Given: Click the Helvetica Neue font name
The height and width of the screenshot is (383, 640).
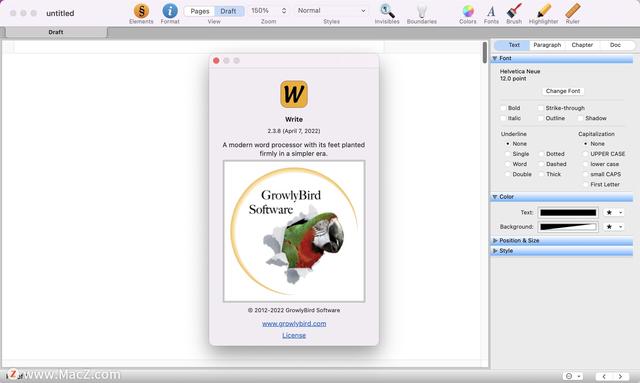Looking at the screenshot, I should click(520, 71).
